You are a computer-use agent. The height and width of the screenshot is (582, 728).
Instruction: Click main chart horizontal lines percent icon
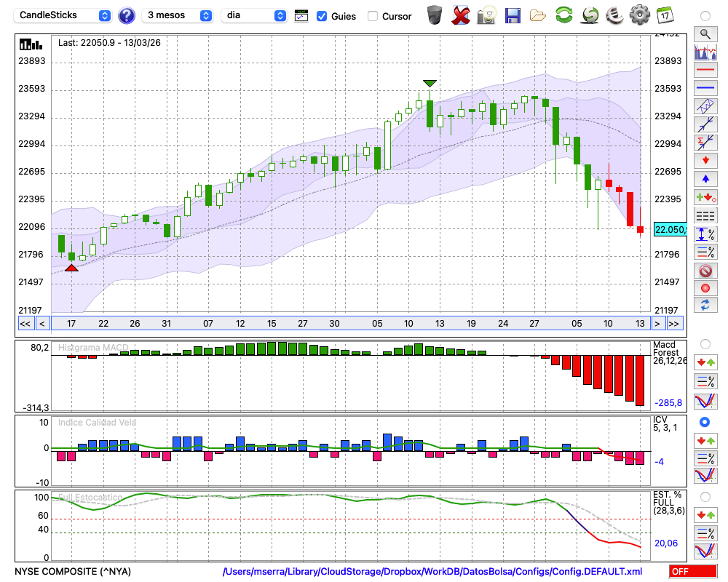coord(705,252)
